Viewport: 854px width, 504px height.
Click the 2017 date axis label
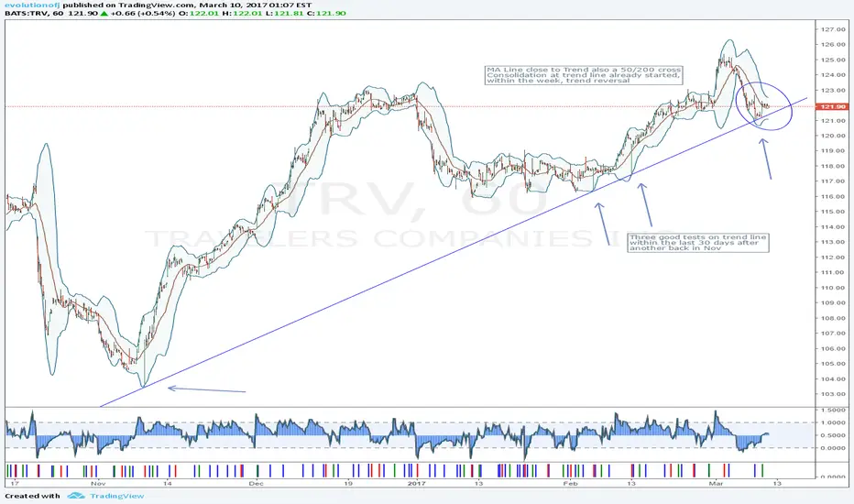[416, 483]
